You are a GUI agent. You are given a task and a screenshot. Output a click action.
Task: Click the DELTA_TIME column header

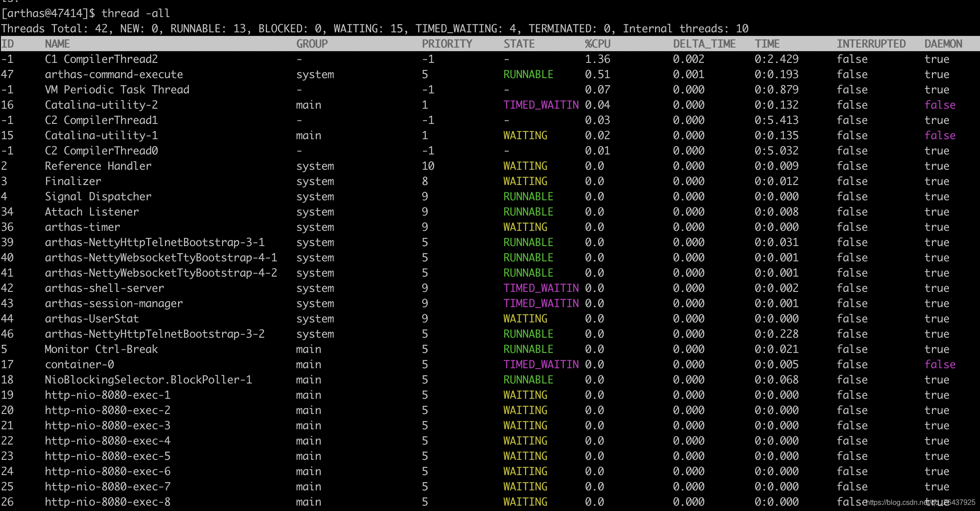point(704,44)
